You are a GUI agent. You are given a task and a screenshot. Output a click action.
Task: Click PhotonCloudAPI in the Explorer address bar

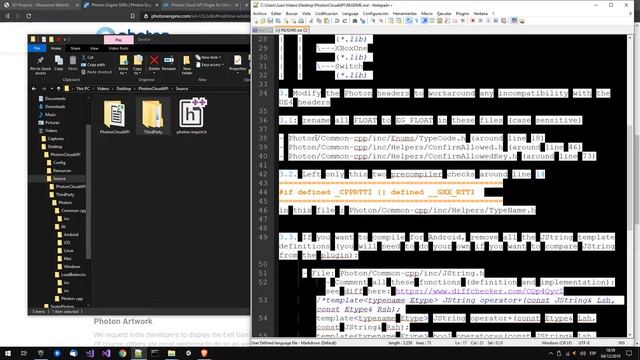point(153,89)
